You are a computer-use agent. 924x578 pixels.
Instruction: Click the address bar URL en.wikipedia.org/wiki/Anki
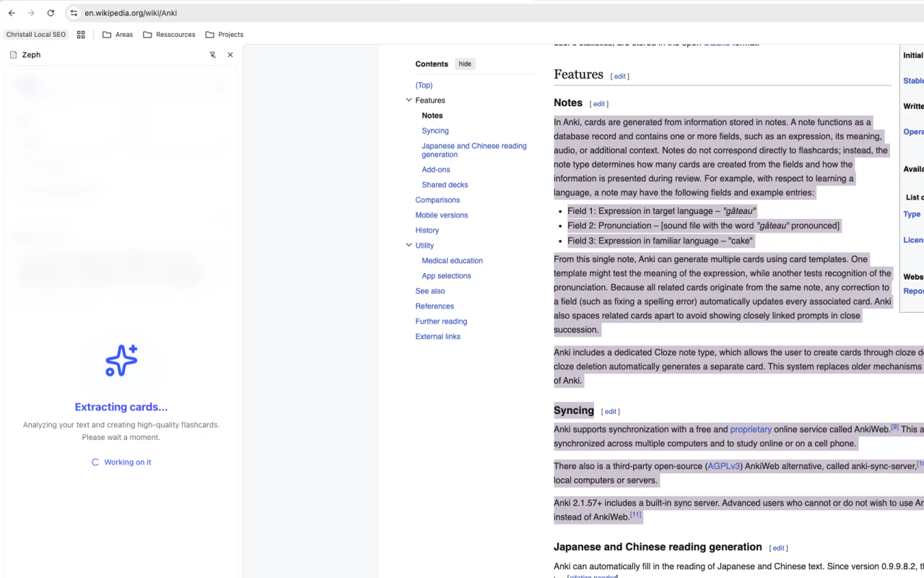pyautogui.click(x=131, y=13)
